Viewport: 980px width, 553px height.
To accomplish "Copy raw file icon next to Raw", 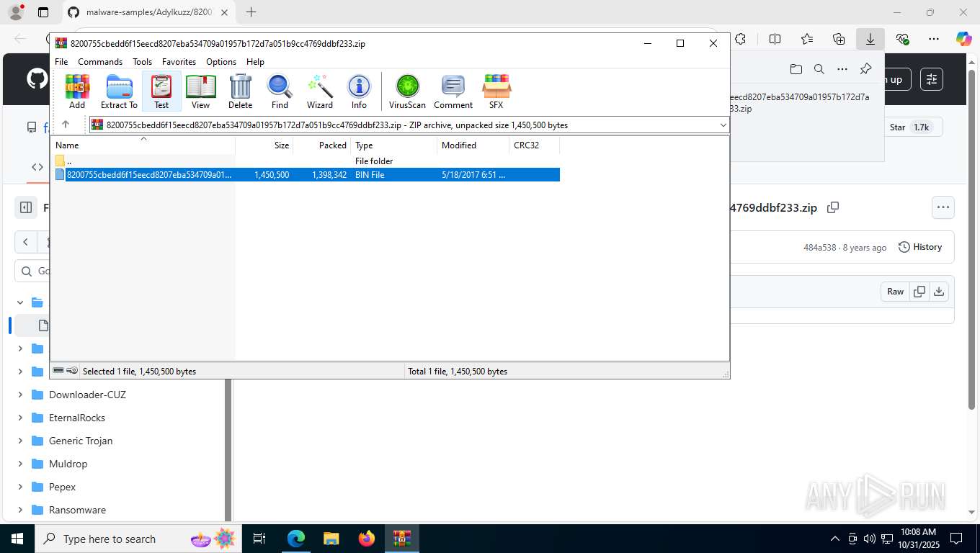I will [919, 292].
